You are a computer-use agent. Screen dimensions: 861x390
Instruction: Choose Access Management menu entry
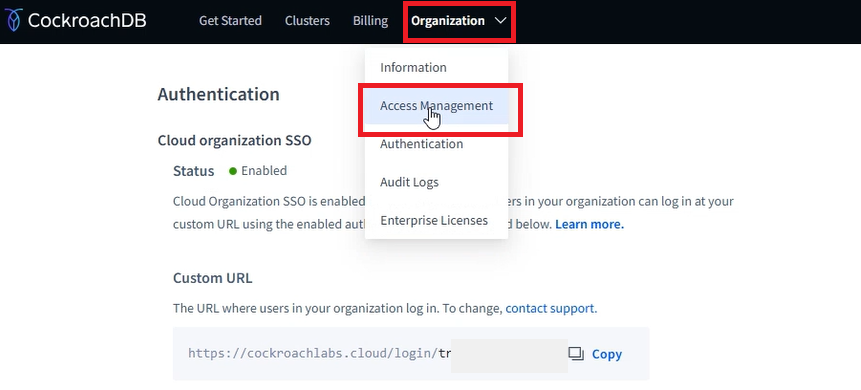(x=437, y=105)
